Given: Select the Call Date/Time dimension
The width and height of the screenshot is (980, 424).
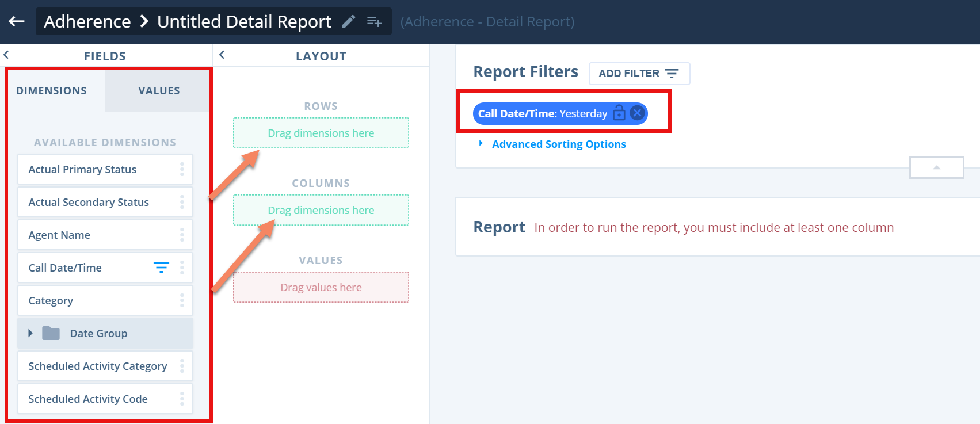Looking at the screenshot, I should [105, 268].
